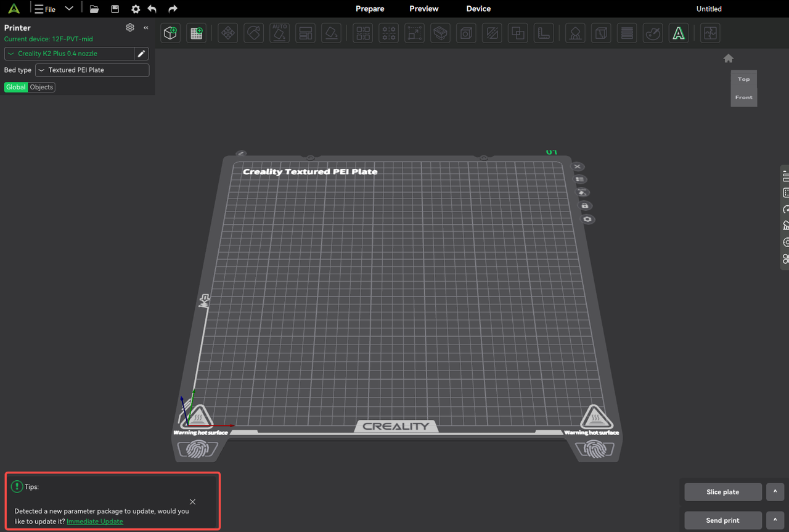Click the Redo arrow icon
Screen dimensions: 789x532
coord(173,9)
